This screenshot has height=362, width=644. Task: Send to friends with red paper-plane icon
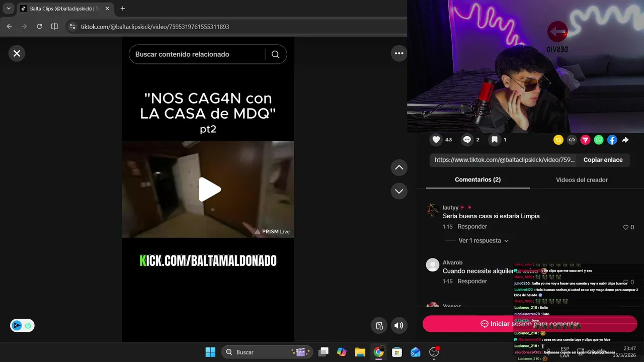(585, 140)
